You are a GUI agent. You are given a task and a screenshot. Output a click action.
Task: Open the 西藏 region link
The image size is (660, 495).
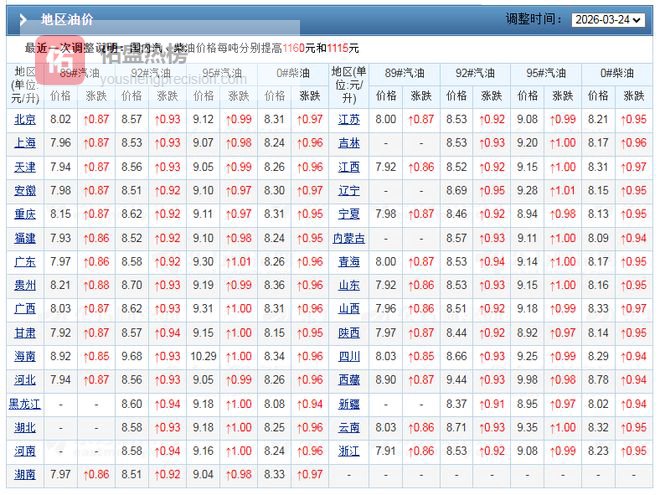(x=348, y=380)
